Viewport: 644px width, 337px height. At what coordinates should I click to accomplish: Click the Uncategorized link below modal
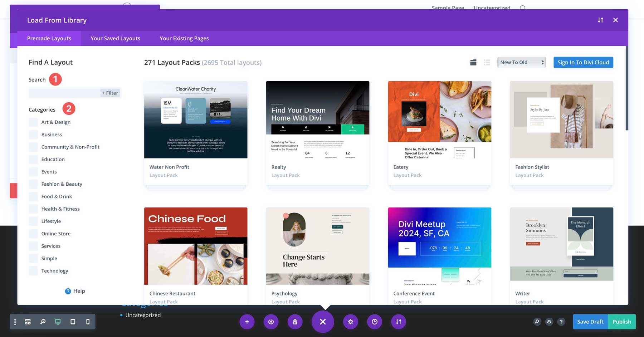pos(143,315)
